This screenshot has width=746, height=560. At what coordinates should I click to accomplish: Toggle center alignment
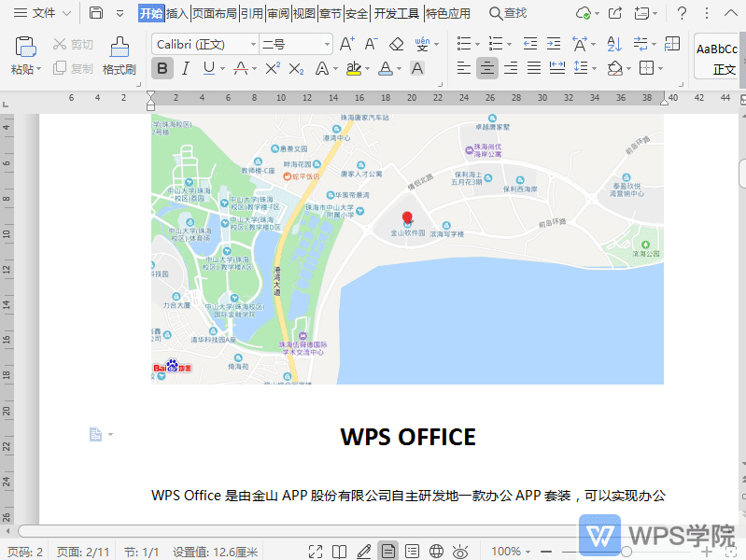[487, 68]
